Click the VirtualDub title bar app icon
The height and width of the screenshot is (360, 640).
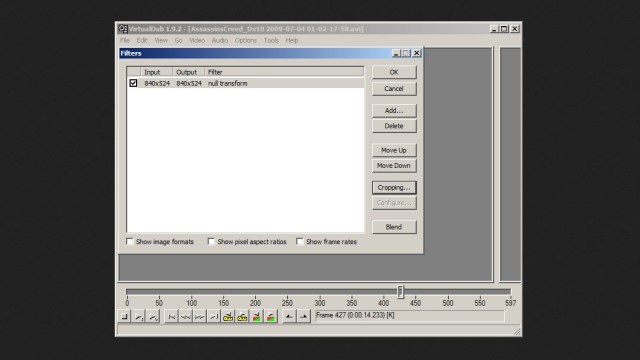pos(123,29)
